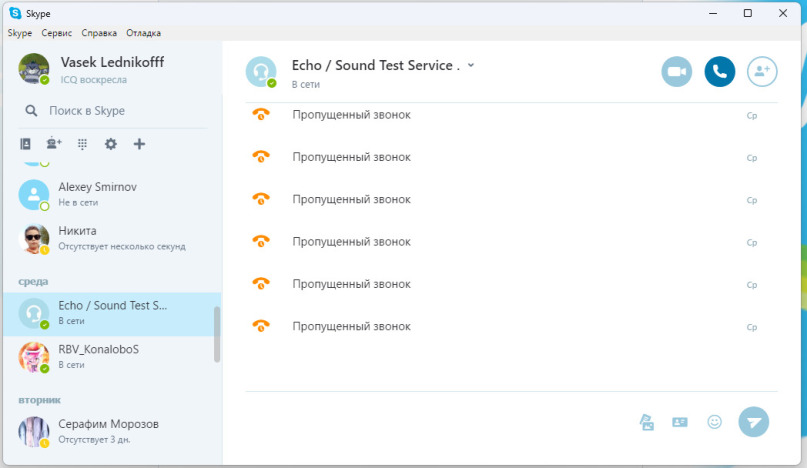The image size is (807, 468).
Task: Open the Сервис menu
Action: 56,33
